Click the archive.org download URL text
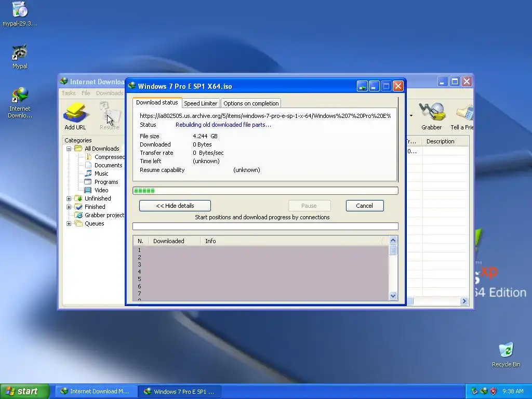Image resolution: width=532 pixels, height=399 pixels. (x=265, y=116)
